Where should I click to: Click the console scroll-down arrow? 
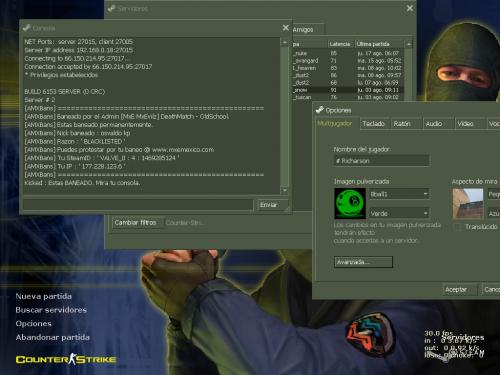pyautogui.click(x=285, y=190)
